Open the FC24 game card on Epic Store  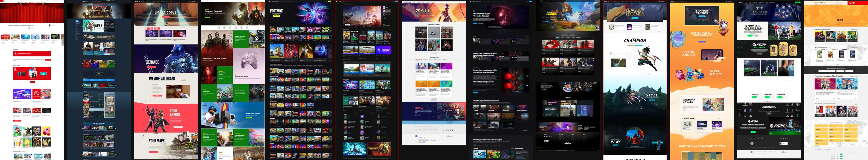tap(355, 36)
